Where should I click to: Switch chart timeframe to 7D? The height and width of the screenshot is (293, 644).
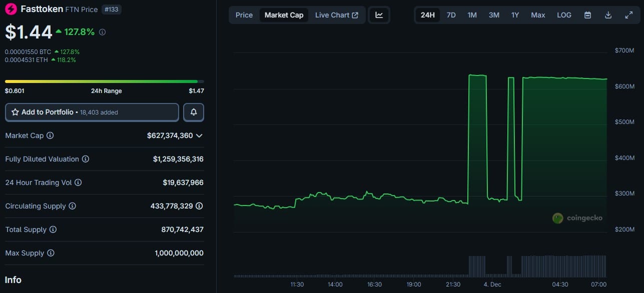(451, 15)
